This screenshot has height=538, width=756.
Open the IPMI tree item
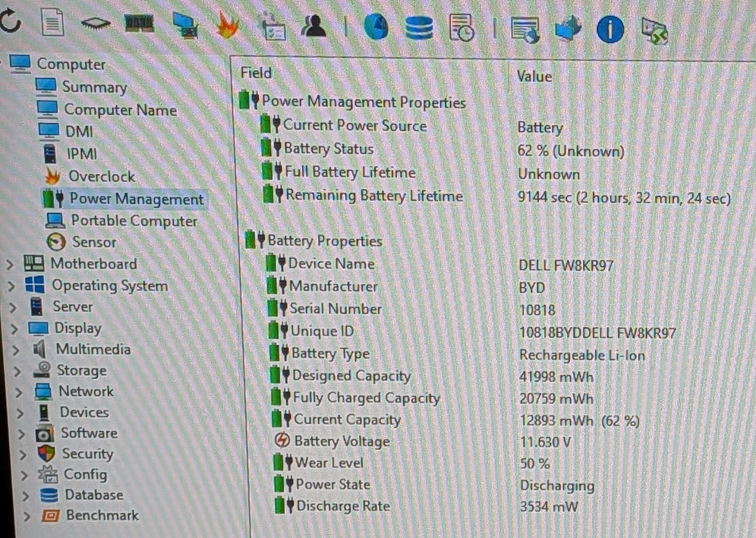[70, 153]
